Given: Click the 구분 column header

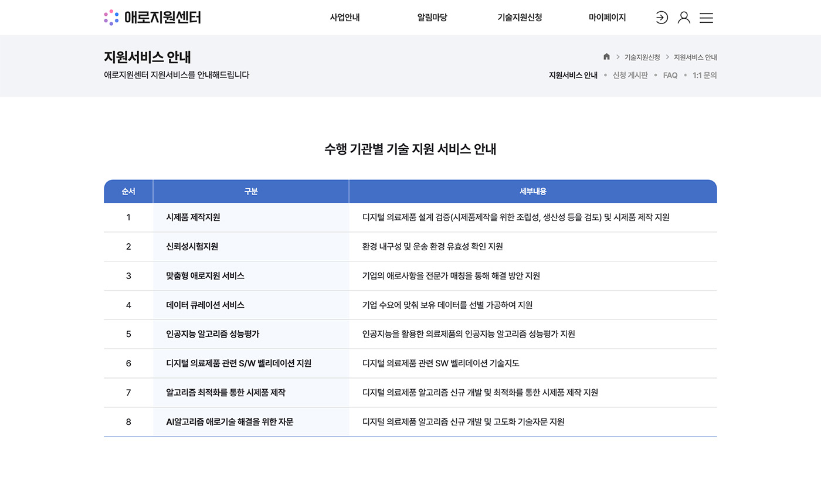Looking at the screenshot, I should (x=251, y=191).
